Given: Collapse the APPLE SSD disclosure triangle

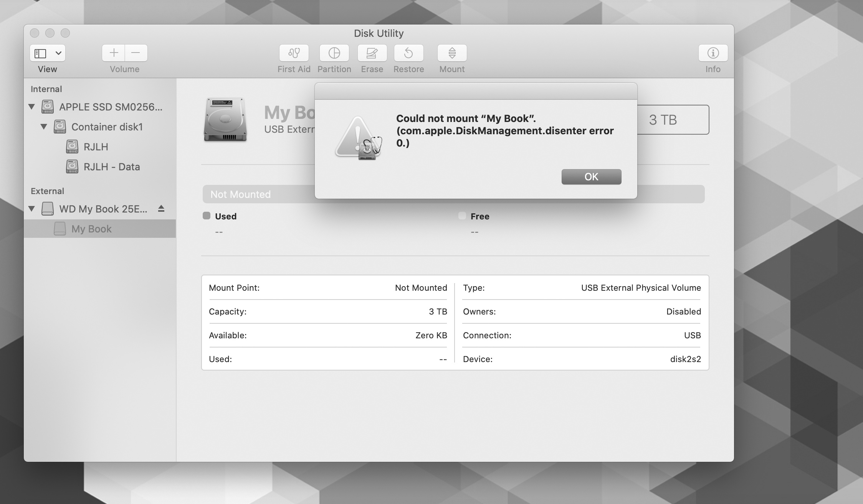Looking at the screenshot, I should [32, 107].
